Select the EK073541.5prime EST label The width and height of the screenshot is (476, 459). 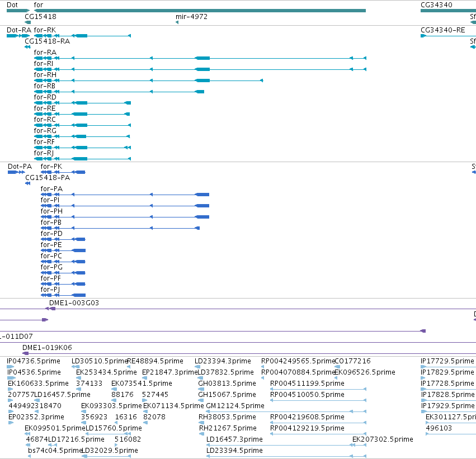tap(142, 384)
